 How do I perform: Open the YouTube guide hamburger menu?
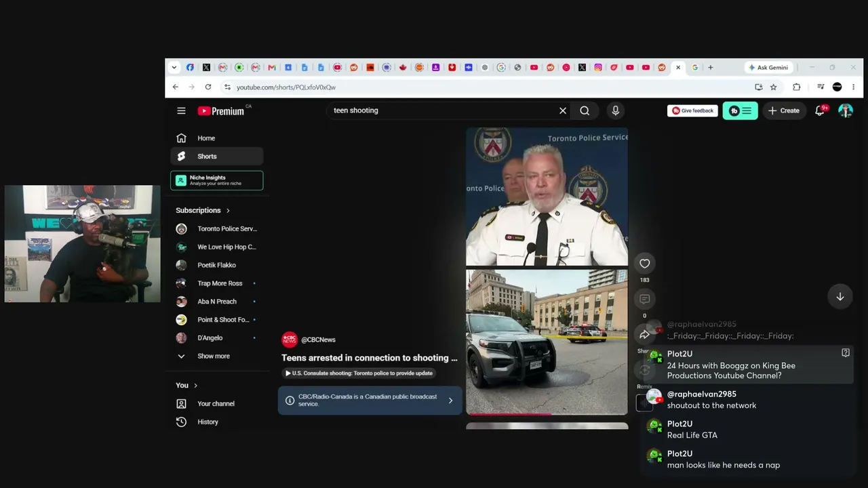(181, 110)
